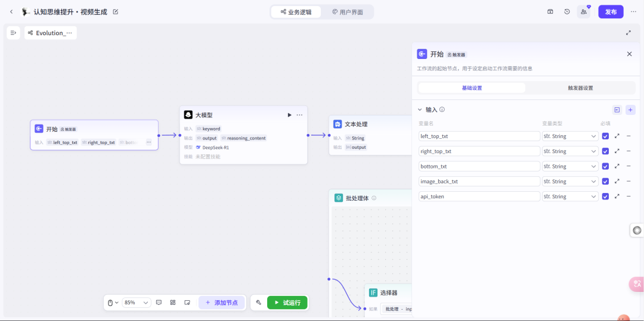
Task: Open version history clock icon
Action: [x=567, y=12]
